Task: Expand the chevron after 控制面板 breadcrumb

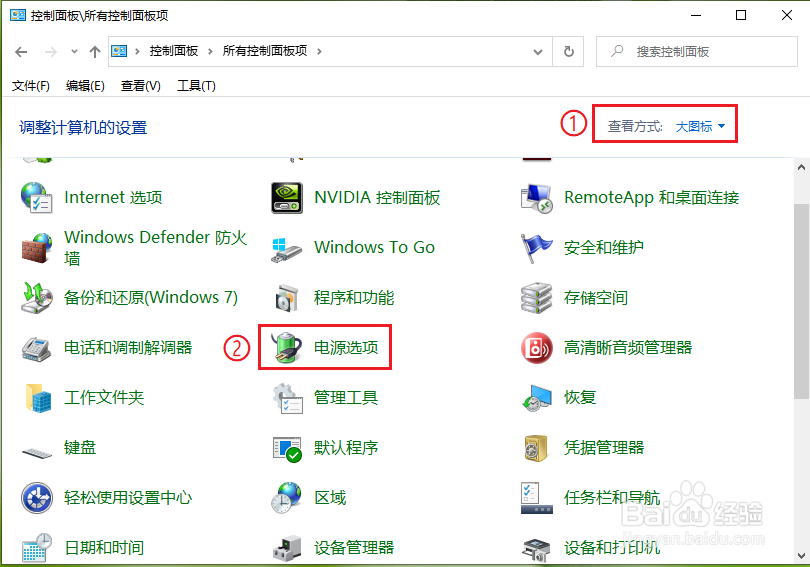Action: coord(210,51)
